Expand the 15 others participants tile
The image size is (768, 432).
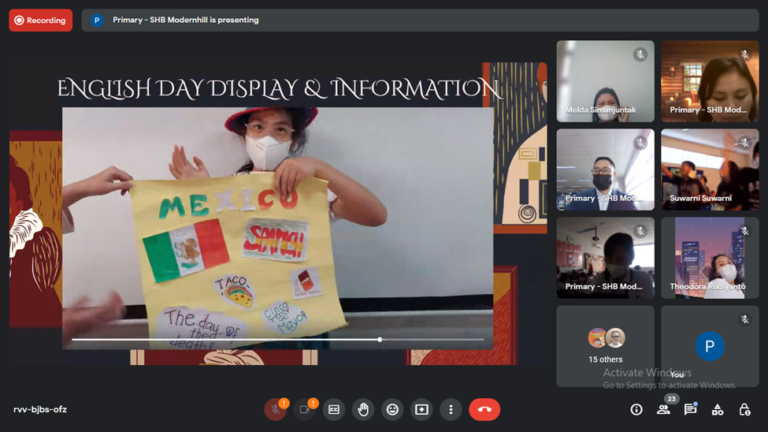pyautogui.click(x=605, y=345)
